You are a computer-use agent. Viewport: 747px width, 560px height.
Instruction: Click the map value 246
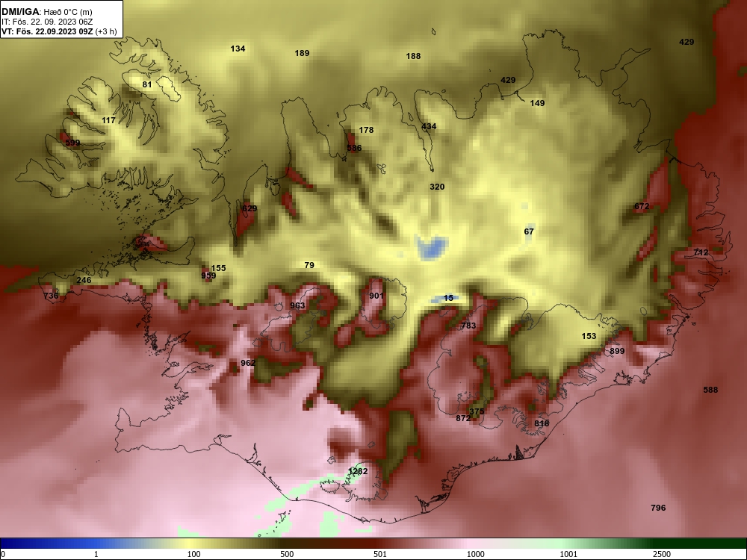[84, 281]
